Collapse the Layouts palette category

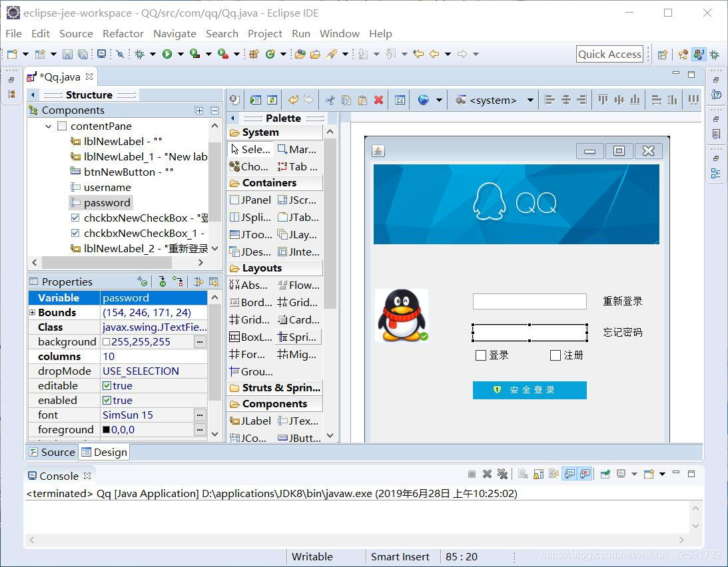pyautogui.click(x=275, y=268)
